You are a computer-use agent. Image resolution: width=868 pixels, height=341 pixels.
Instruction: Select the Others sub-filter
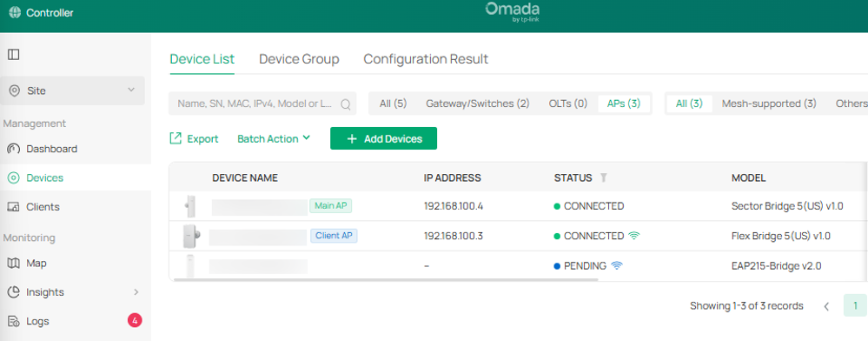click(851, 104)
